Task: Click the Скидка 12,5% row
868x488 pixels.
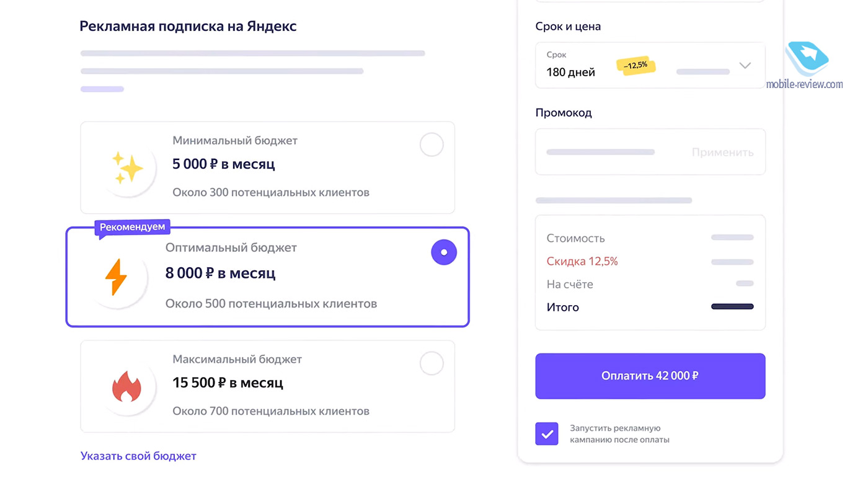Action: coord(650,261)
